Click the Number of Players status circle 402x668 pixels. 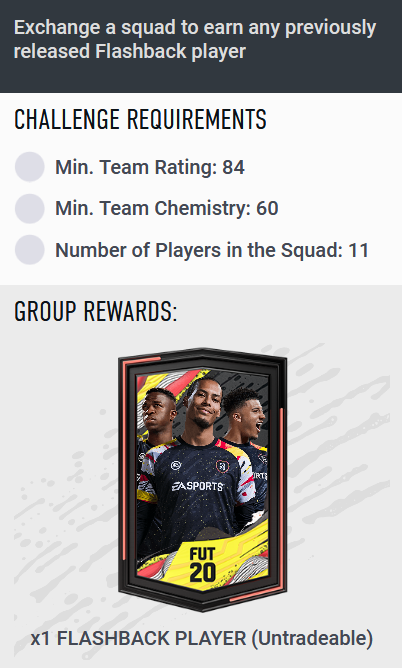click(29, 250)
